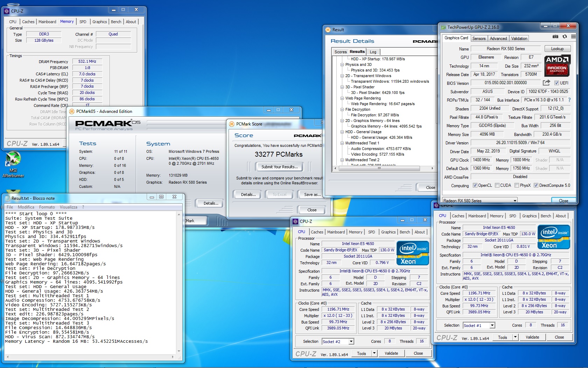Viewport: 588px width, 368px height.
Task: Click the AMD Radeon Graphics logo
Action: [557, 65]
